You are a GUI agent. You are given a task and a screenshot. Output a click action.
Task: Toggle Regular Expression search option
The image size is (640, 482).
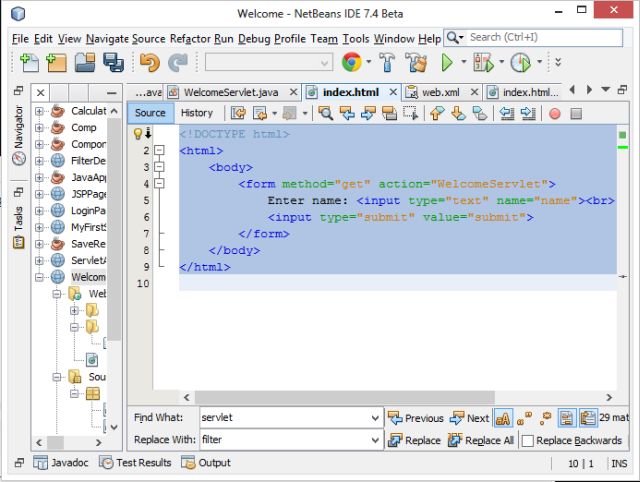click(x=545, y=418)
